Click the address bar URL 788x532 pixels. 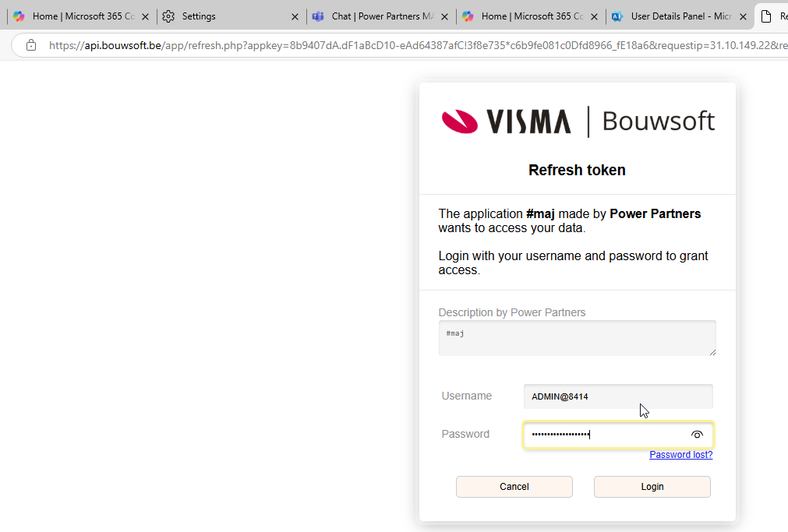pos(417,45)
